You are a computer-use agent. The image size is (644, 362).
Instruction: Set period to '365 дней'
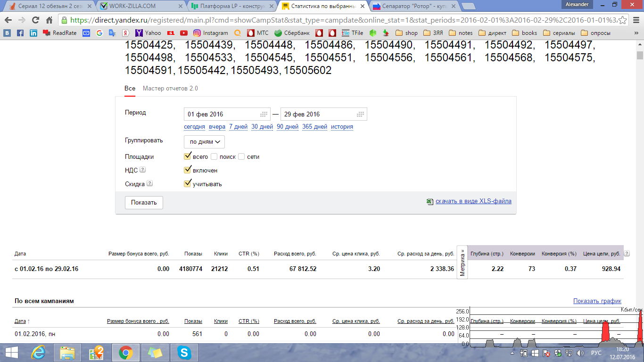pos(314,127)
